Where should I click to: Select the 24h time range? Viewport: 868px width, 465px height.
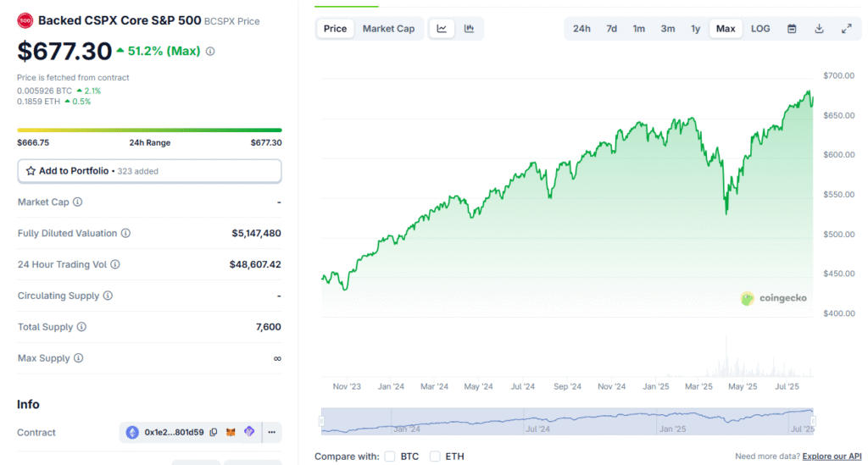click(x=581, y=29)
